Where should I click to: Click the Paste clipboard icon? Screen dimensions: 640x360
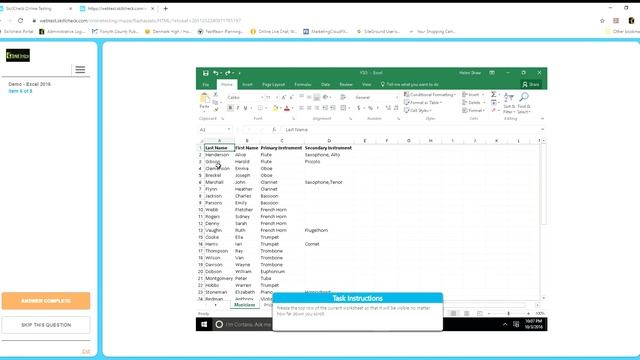204,98
